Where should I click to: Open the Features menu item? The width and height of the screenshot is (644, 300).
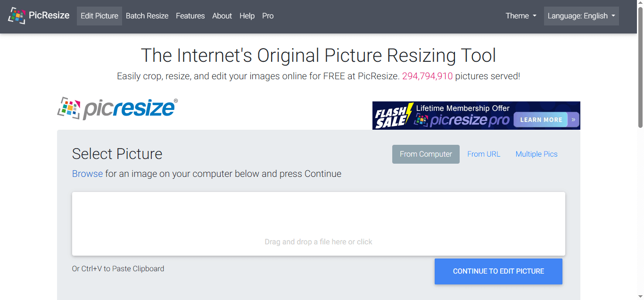[190, 16]
